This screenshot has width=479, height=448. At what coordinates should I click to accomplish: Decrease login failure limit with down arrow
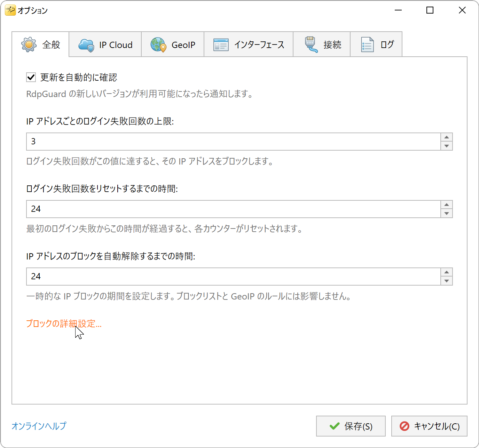tap(447, 146)
